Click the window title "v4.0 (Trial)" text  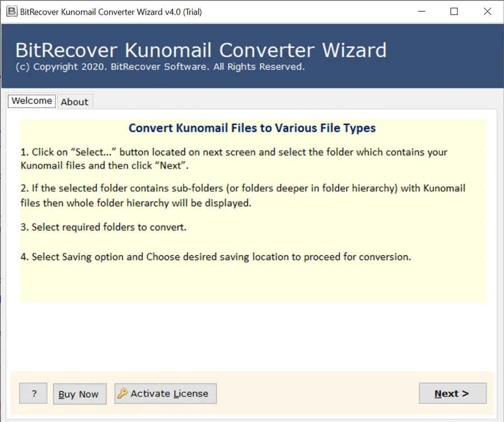click(183, 12)
